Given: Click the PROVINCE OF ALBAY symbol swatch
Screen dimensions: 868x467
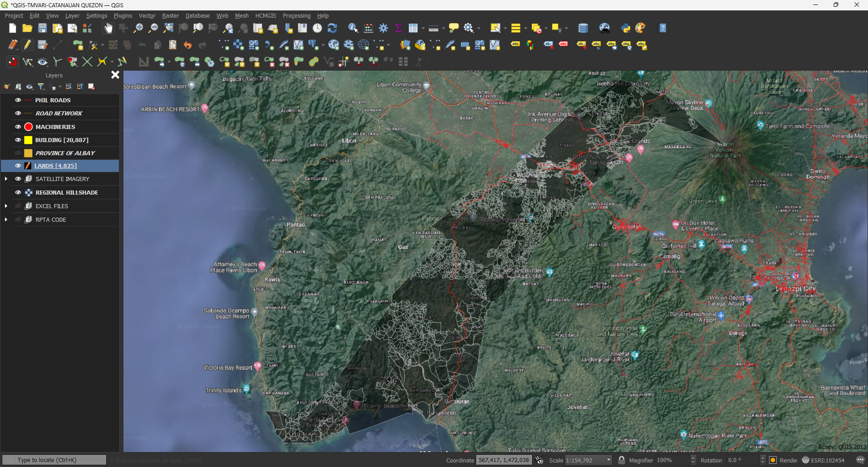Looking at the screenshot, I should tap(28, 153).
